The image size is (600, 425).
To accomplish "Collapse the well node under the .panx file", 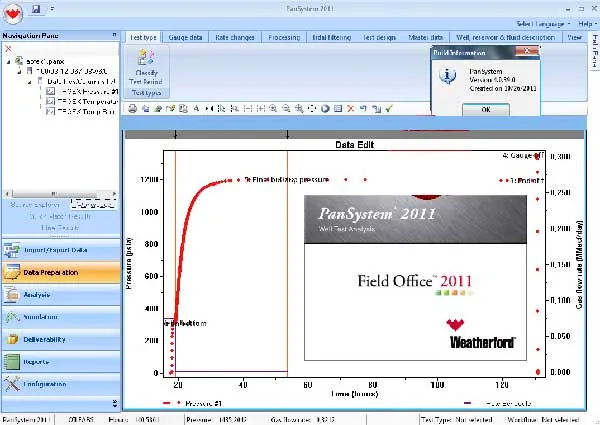I will point(20,71).
